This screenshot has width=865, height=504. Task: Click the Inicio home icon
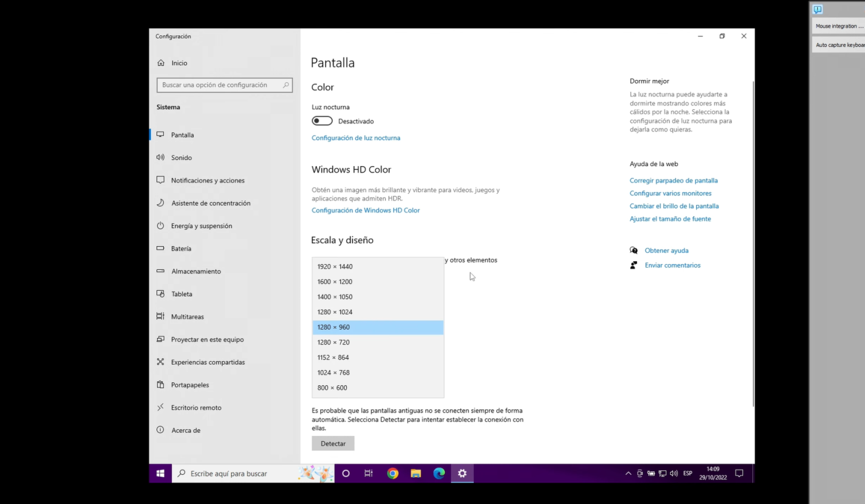(x=161, y=63)
